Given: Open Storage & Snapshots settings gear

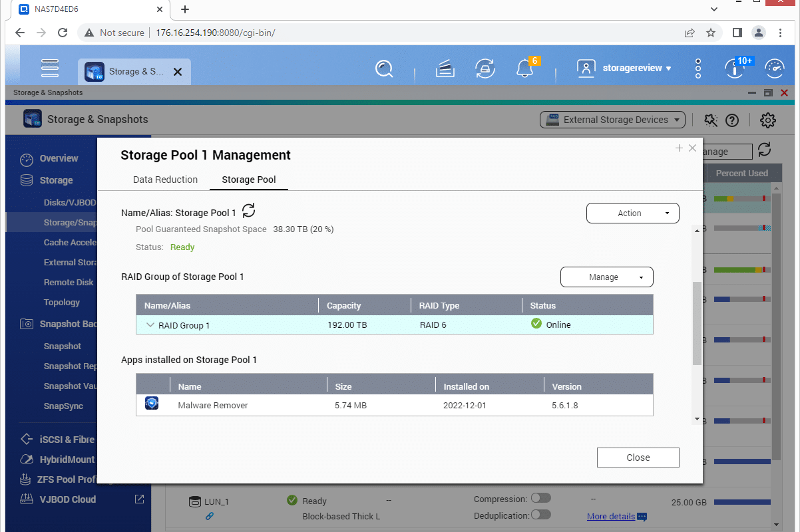Looking at the screenshot, I should click(x=768, y=120).
